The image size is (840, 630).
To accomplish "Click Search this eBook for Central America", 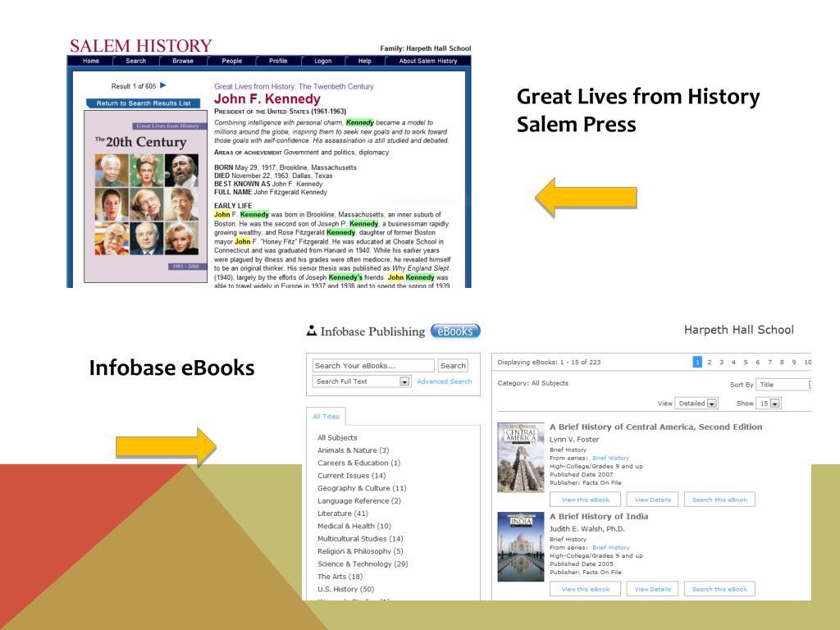I will point(719,500).
